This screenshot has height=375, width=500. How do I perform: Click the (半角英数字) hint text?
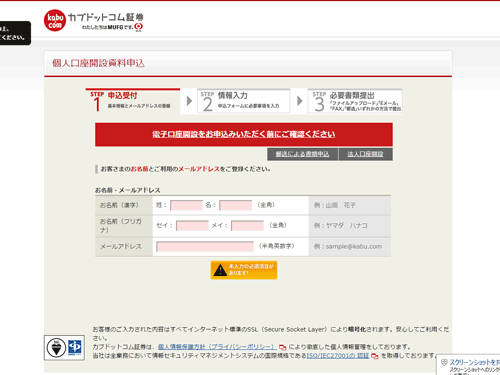(x=277, y=246)
